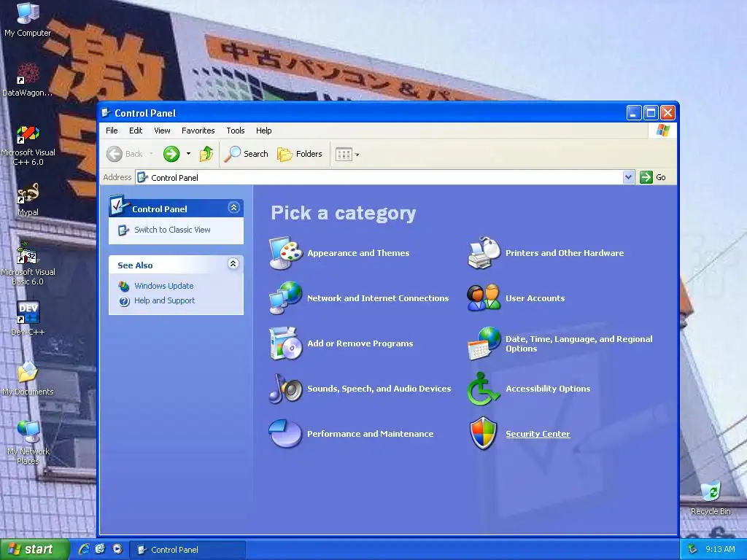Open the Help and Support link
This screenshot has width=747, height=560.
pyautogui.click(x=164, y=300)
